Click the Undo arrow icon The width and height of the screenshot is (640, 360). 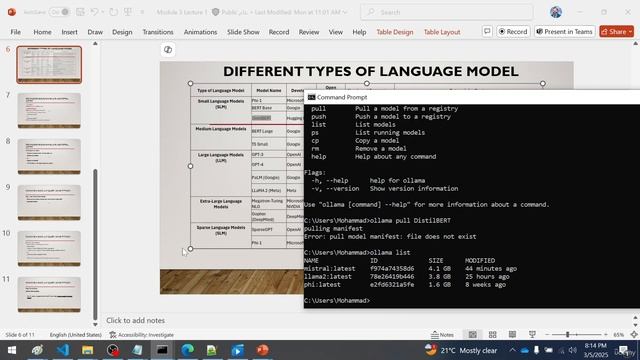pyautogui.click(x=94, y=12)
